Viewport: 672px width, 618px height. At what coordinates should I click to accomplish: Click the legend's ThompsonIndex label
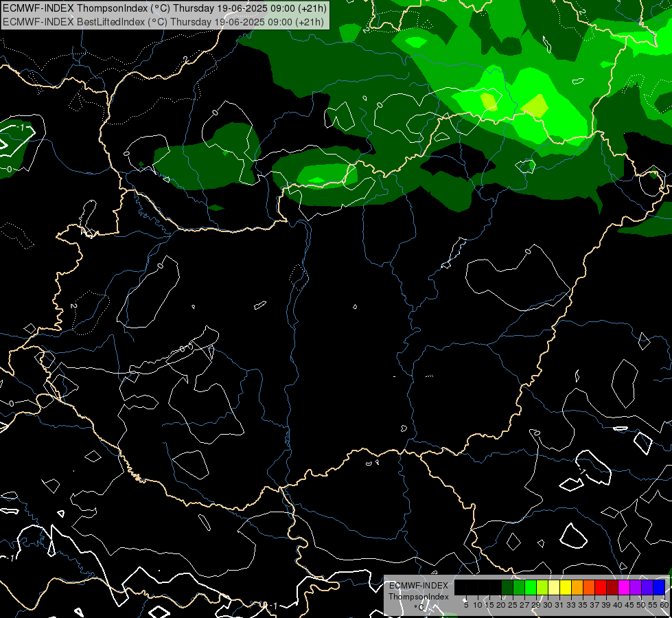point(419,597)
